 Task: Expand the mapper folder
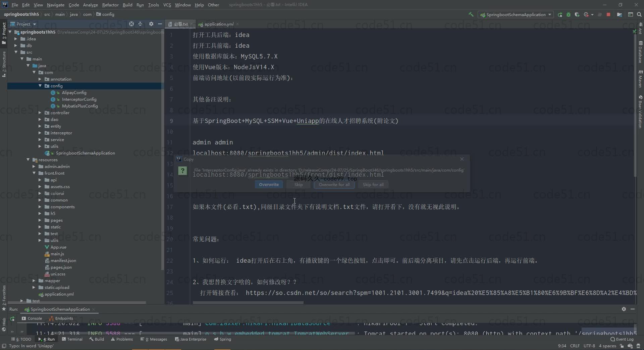[34, 280]
